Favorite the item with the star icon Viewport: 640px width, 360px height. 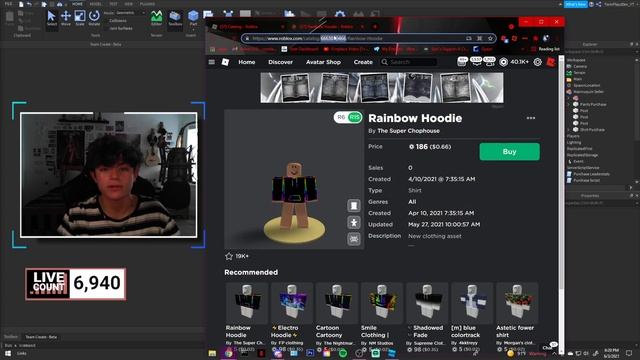click(x=229, y=256)
